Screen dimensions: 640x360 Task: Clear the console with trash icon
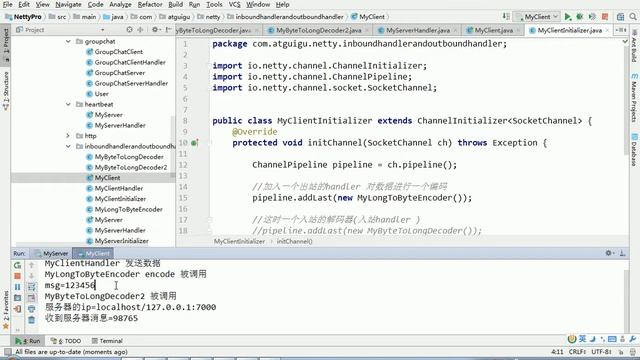click(x=31, y=320)
